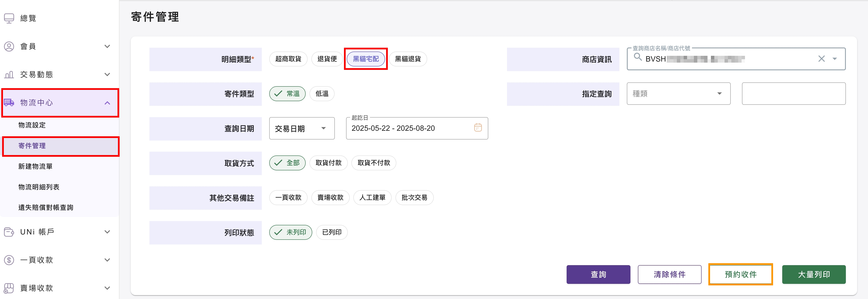Expand the UNi 帳戶 chevron
The height and width of the screenshot is (299, 868).
click(x=107, y=232)
